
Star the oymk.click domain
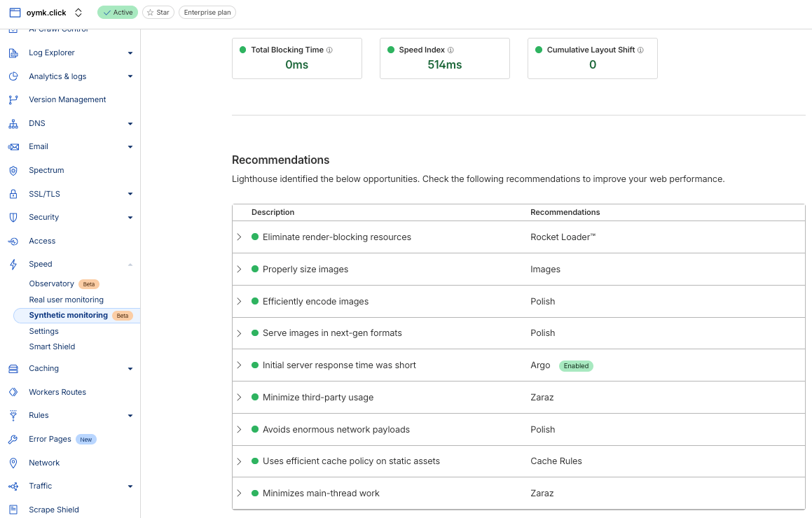[x=158, y=13]
